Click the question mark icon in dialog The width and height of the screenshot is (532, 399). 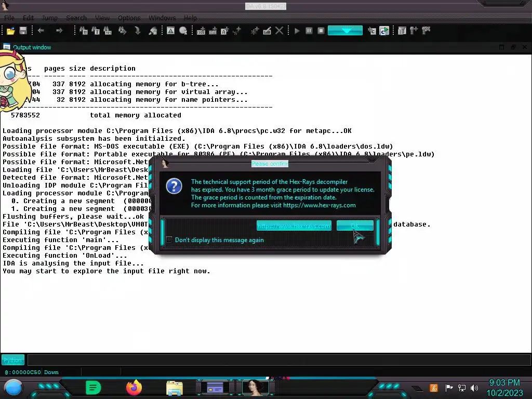[x=174, y=187]
